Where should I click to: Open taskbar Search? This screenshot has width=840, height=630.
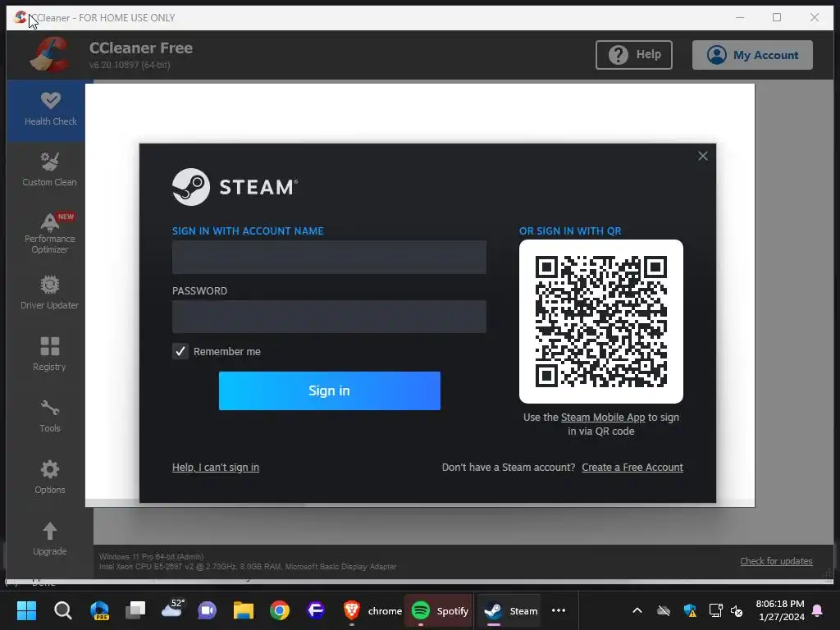[62, 610]
